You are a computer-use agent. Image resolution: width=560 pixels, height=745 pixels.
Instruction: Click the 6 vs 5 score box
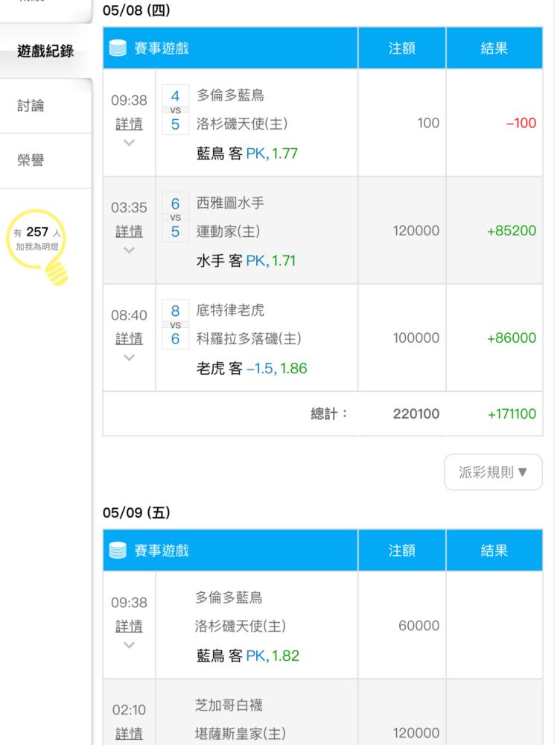coord(176,218)
